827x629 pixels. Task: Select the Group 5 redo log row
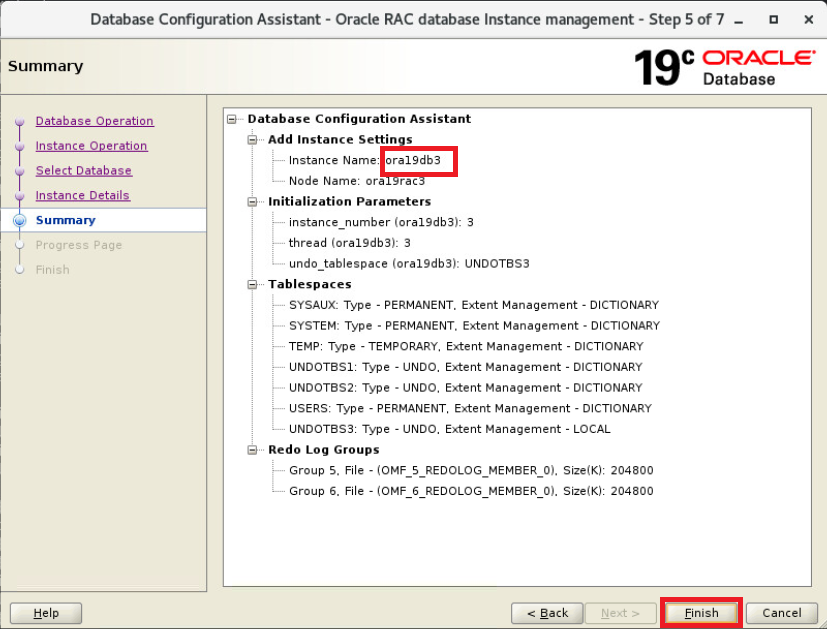pyautogui.click(x=471, y=470)
